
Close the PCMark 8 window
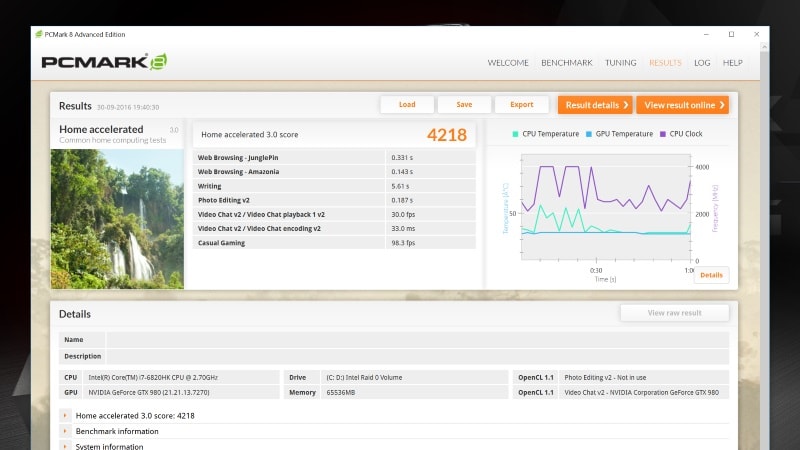pyautogui.click(x=757, y=34)
